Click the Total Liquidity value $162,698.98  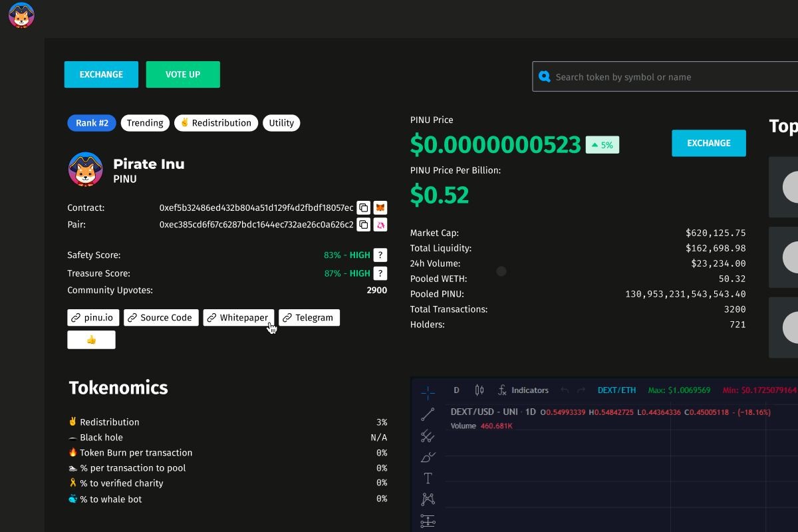716,249
